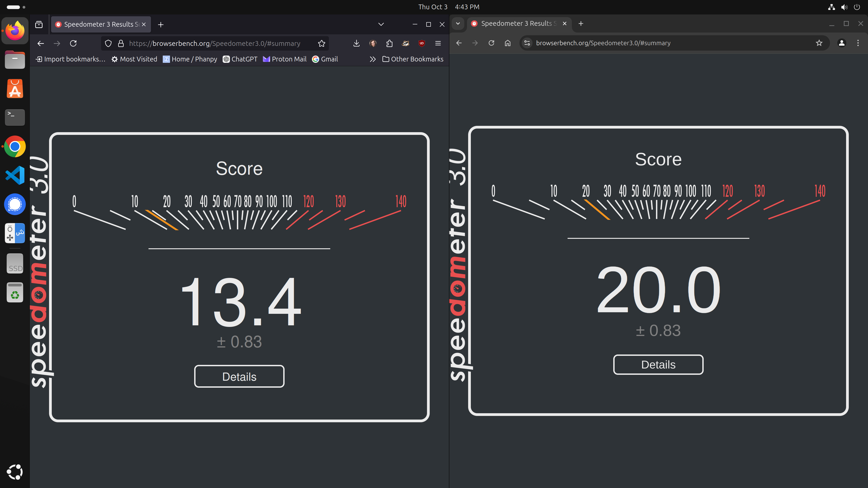This screenshot has width=868, height=488.
Task: Open Firefox recent browsing view icon
Action: [x=39, y=24]
